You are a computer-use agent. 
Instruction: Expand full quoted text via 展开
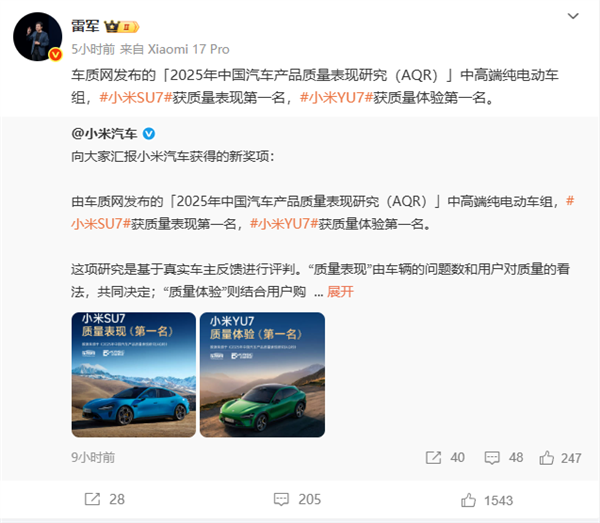coord(340,292)
